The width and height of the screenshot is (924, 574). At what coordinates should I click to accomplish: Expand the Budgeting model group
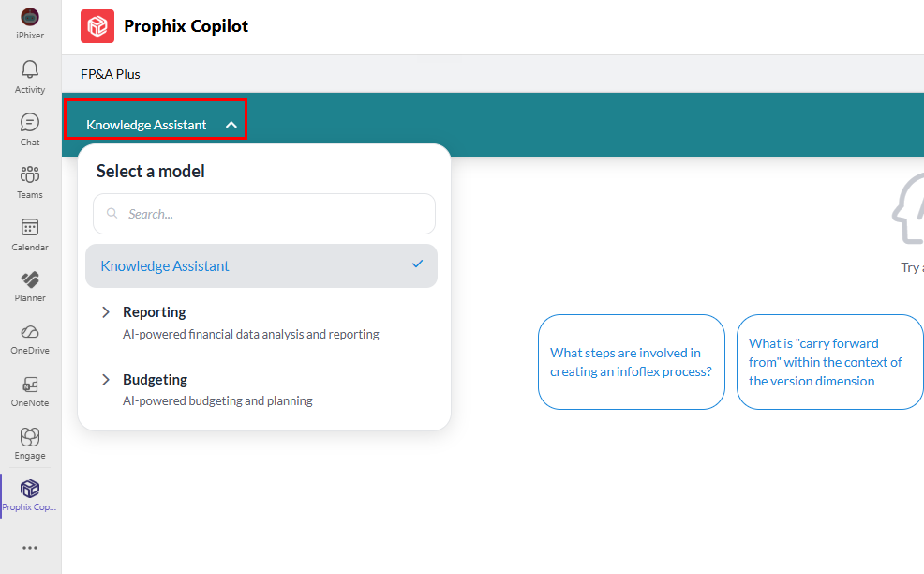[106, 380]
